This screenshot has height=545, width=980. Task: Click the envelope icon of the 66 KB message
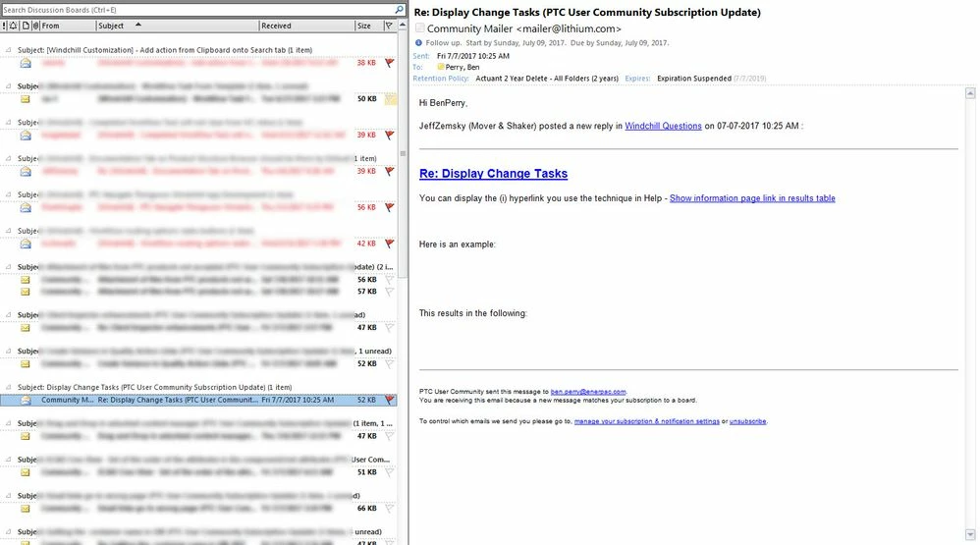(x=25, y=508)
